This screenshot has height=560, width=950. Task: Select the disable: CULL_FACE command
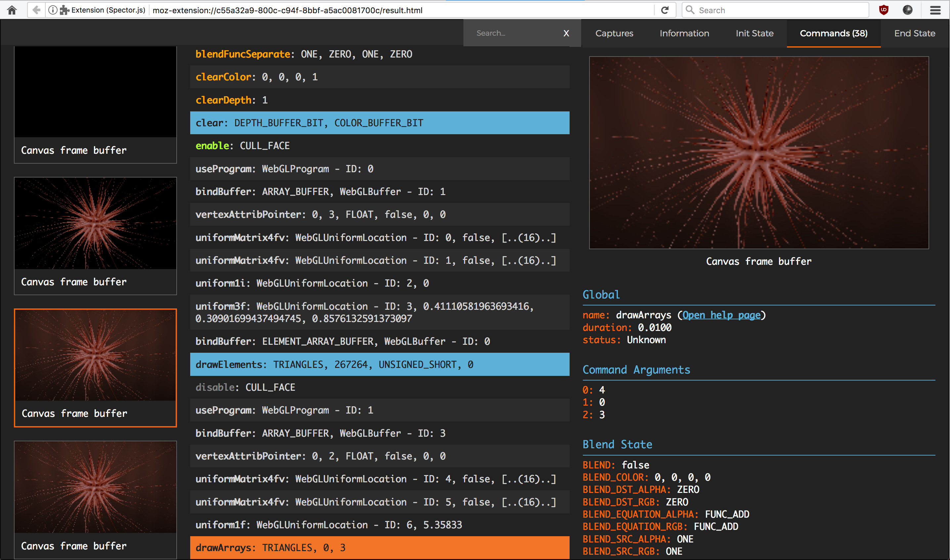coord(379,387)
